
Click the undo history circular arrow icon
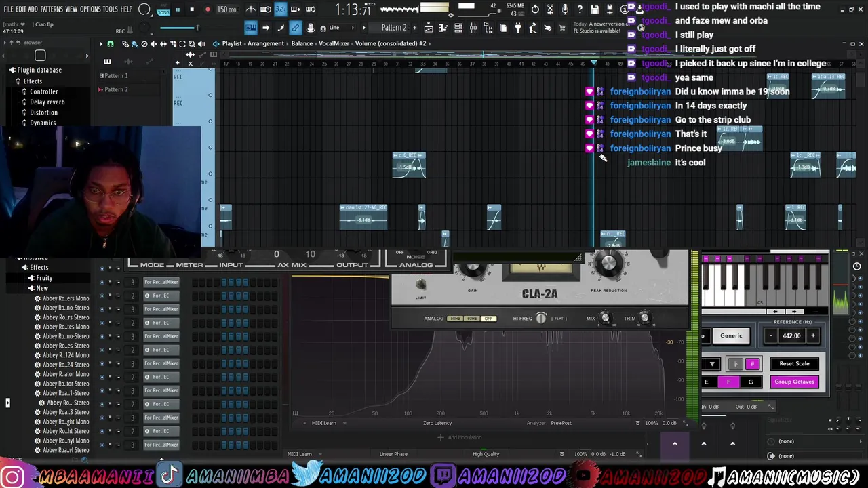click(x=535, y=9)
